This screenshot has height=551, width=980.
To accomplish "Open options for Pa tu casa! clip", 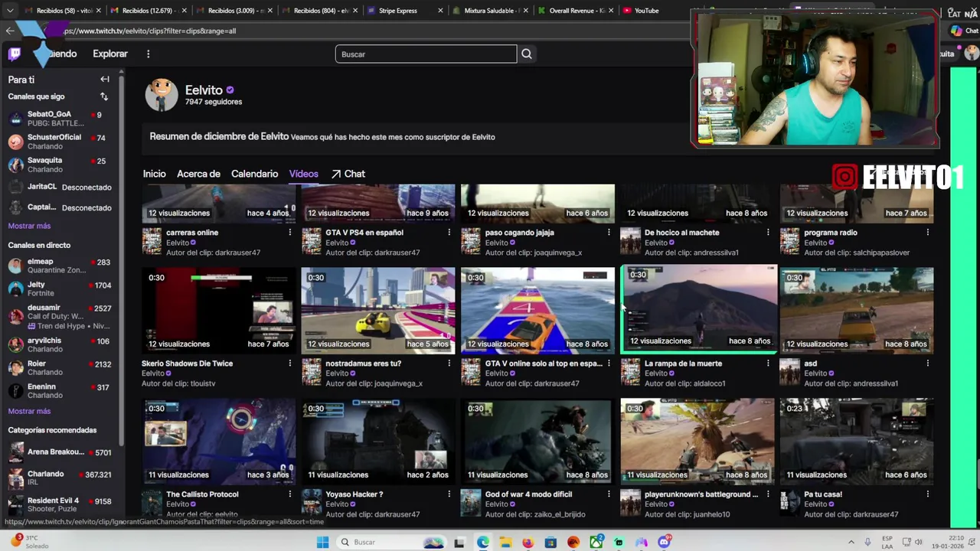I will (x=927, y=494).
